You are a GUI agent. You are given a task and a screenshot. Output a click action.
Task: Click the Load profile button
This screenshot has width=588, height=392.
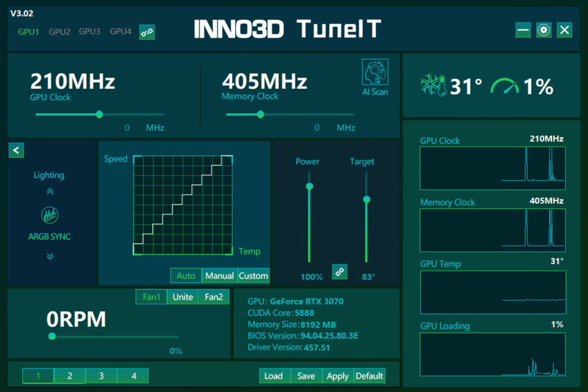[273, 376]
